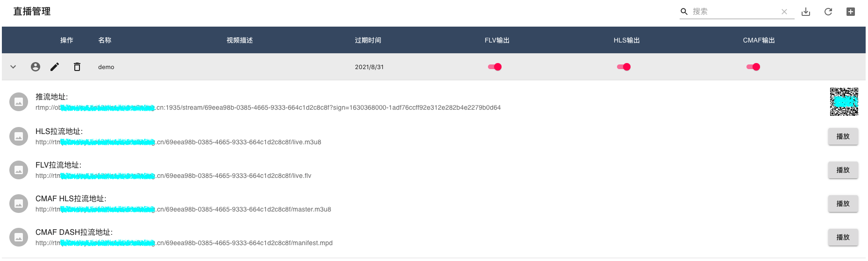Click the search magnifier icon
This screenshot has height=261, width=868.
tap(684, 12)
